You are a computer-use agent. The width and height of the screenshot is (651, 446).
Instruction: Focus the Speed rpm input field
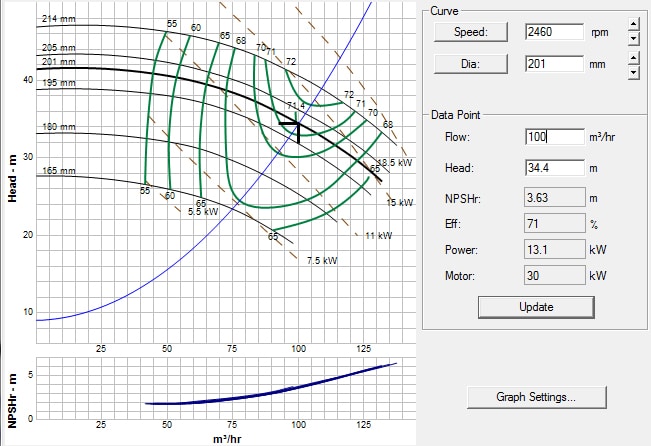point(554,31)
